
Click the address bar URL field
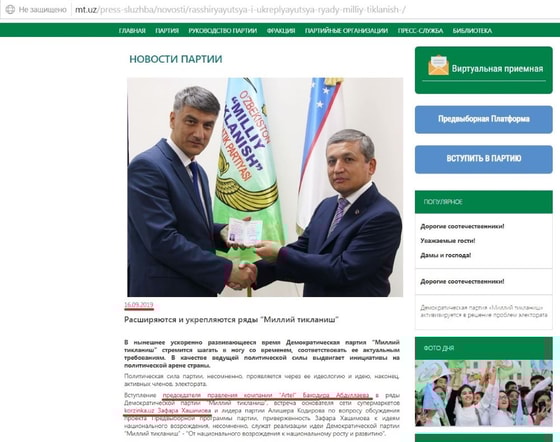240,9
